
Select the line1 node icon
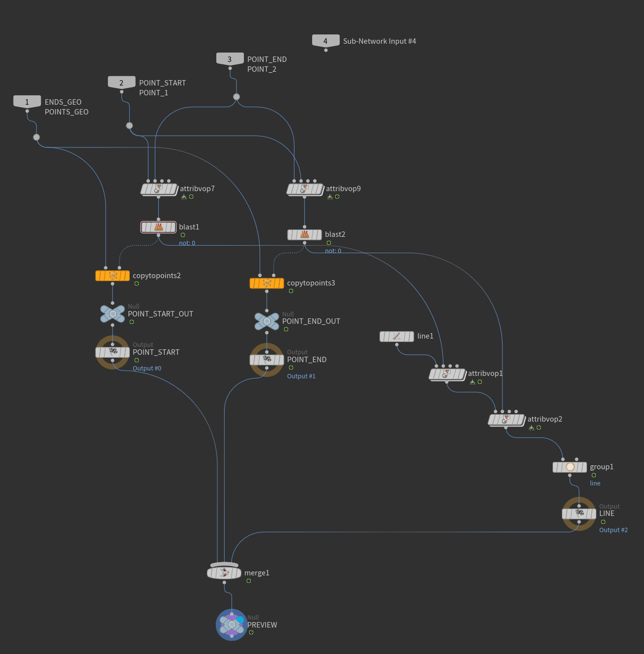pos(397,337)
